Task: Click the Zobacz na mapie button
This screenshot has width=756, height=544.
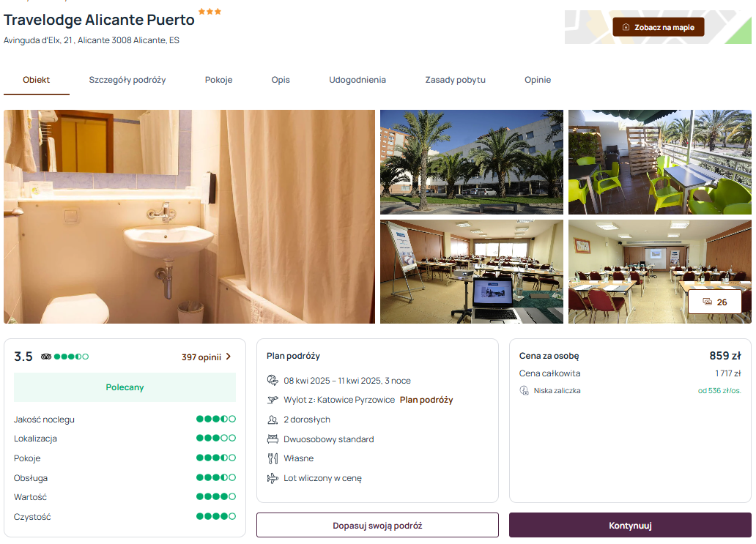Action: pos(658,28)
